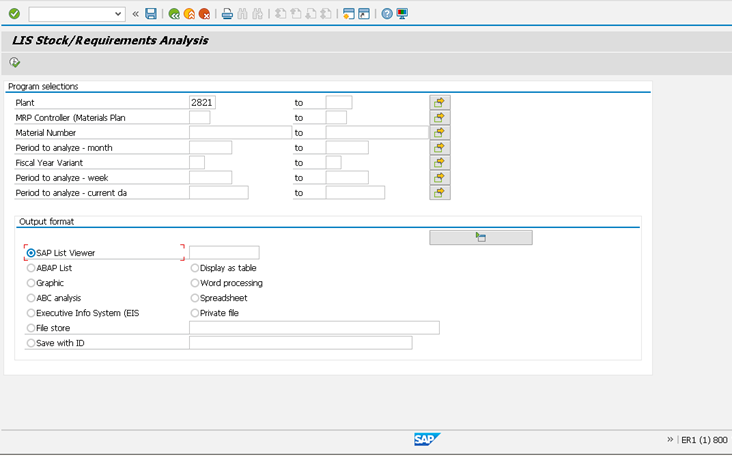Select the Display as table radio button

point(195,268)
